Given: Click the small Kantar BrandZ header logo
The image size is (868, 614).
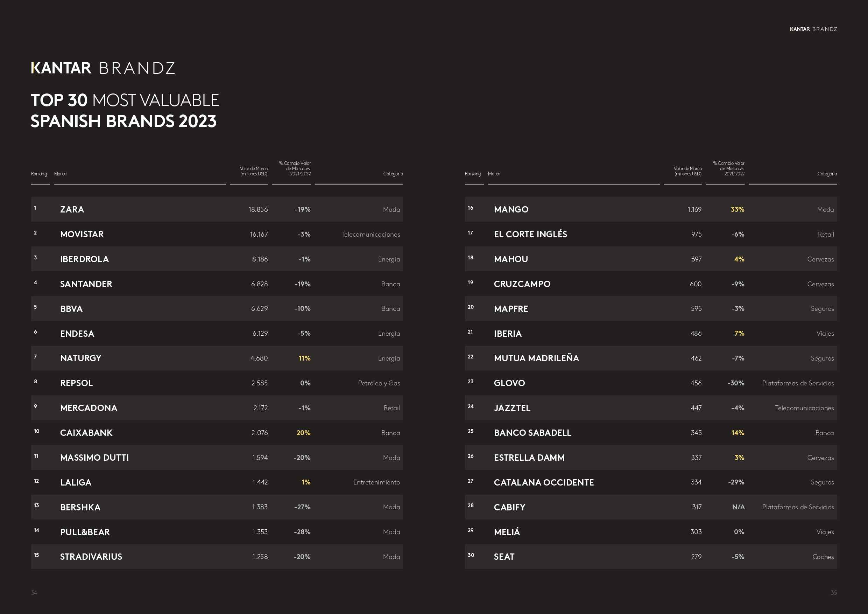Looking at the screenshot, I should click(x=813, y=29).
